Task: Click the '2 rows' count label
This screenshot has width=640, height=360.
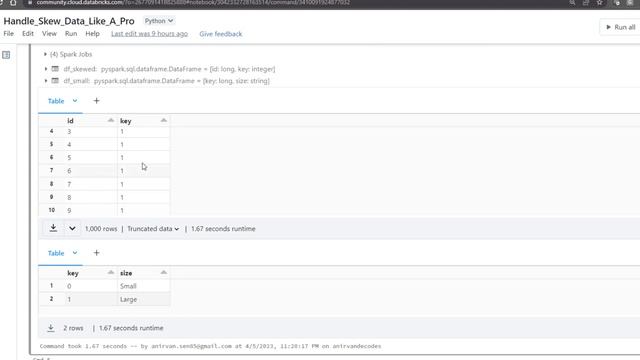Action: tap(73, 328)
